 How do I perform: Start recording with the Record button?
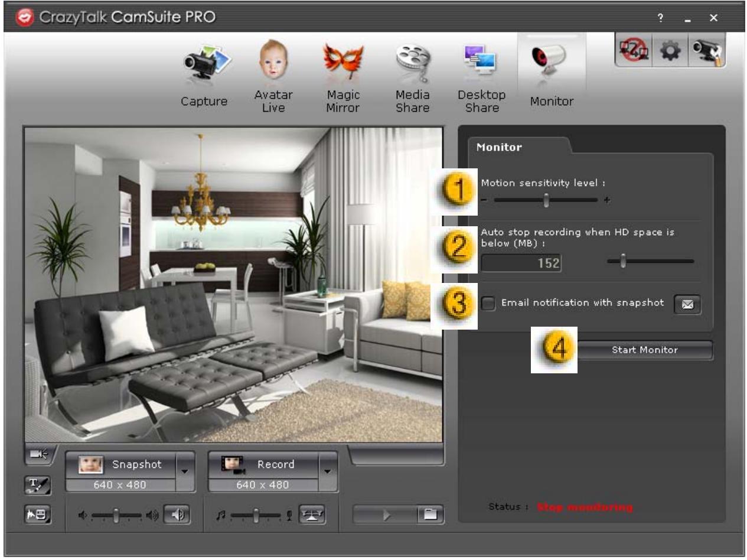[264, 465]
